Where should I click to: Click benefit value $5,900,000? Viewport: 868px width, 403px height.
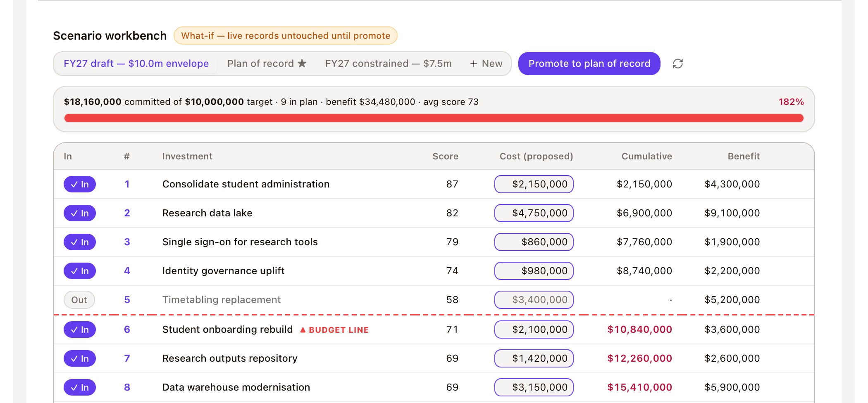[x=732, y=387]
